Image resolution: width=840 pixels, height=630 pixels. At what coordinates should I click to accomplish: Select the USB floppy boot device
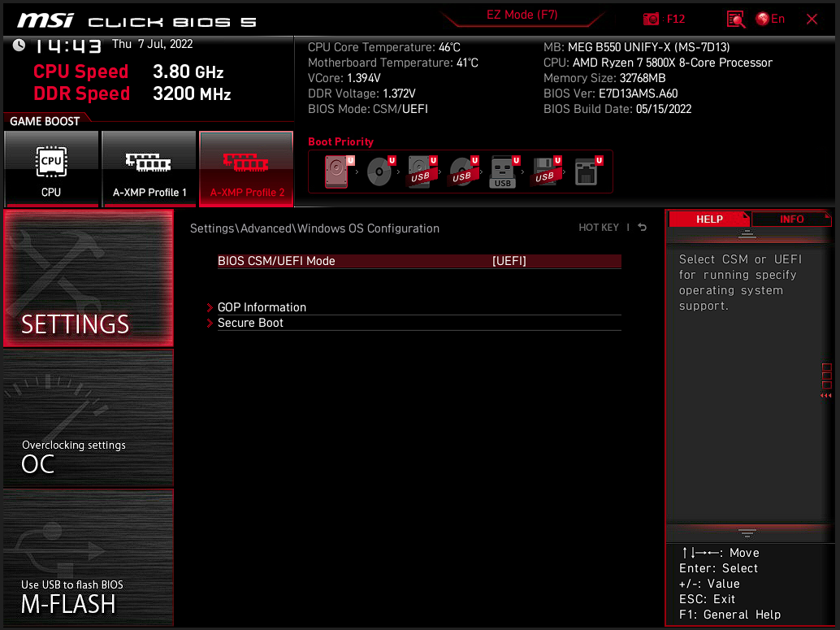(546, 172)
